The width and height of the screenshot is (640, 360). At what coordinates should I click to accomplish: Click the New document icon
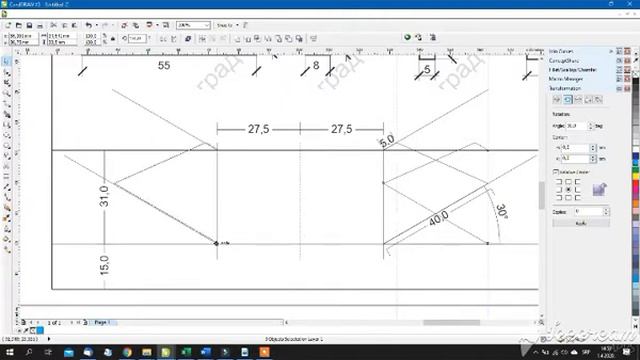coord(8,25)
